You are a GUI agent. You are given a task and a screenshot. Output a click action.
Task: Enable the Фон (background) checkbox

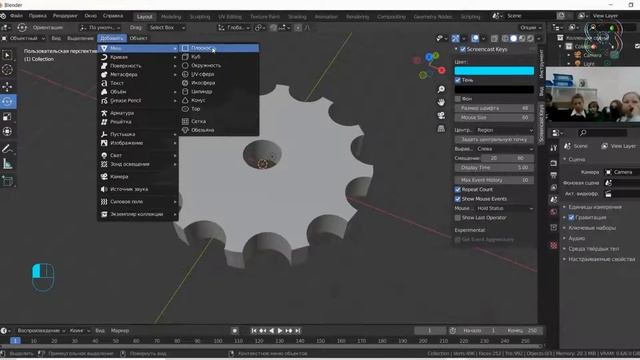point(458,99)
